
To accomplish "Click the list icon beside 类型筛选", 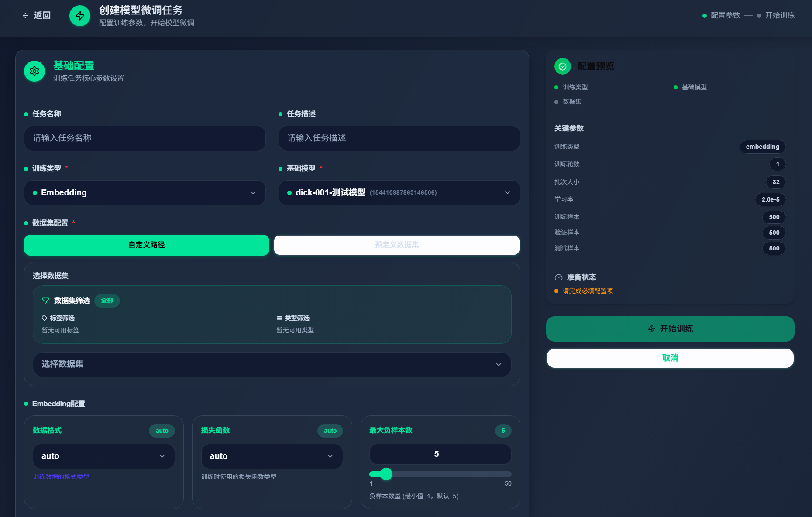I will pyautogui.click(x=279, y=318).
